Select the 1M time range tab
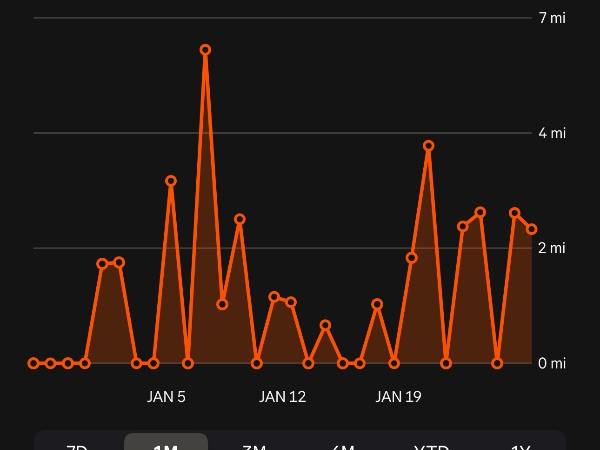The height and width of the screenshot is (450, 600). (166, 444)
